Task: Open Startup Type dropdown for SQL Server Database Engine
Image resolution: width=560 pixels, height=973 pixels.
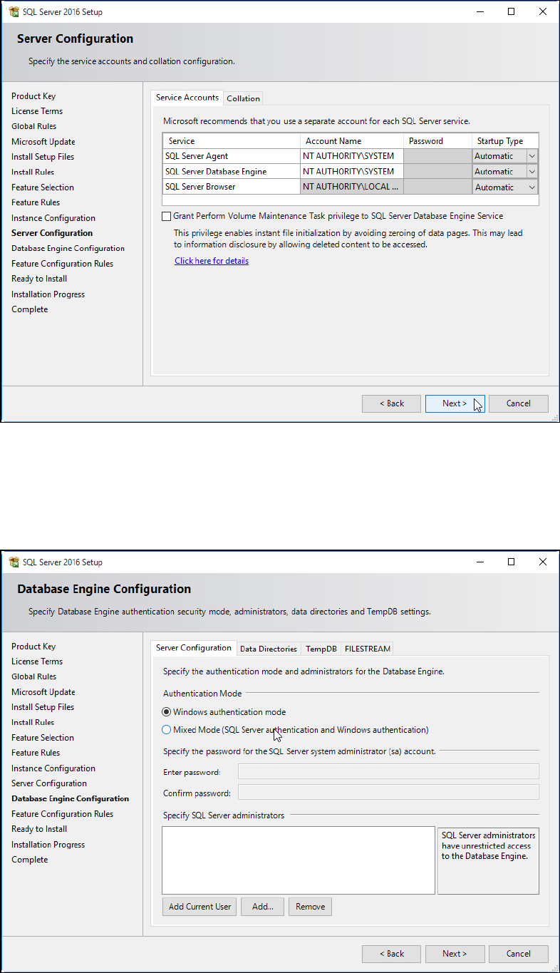Action: tap(532, 172)
